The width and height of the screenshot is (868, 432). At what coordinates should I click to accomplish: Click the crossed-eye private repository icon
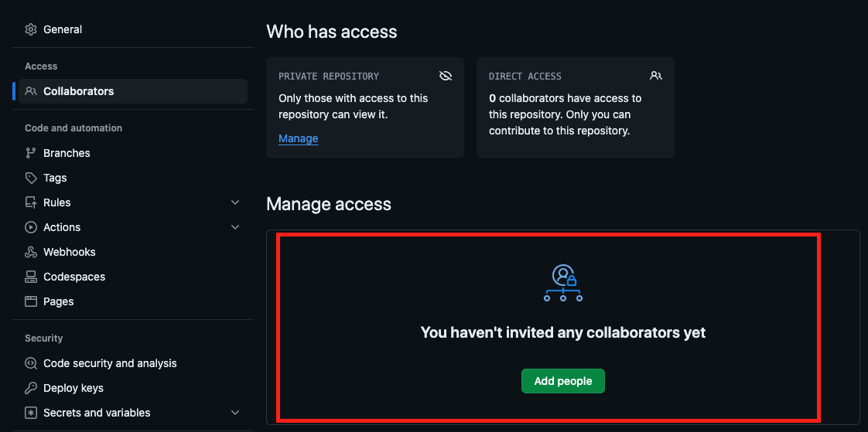tap(446, 76)
